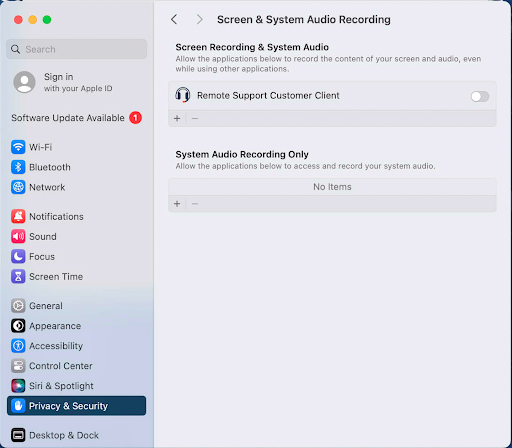Open Notifications label in sidebar

[x=56, y=216]
